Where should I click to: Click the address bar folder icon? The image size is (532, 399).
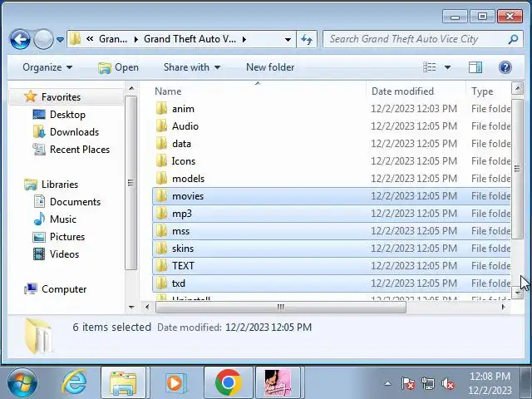76,39
